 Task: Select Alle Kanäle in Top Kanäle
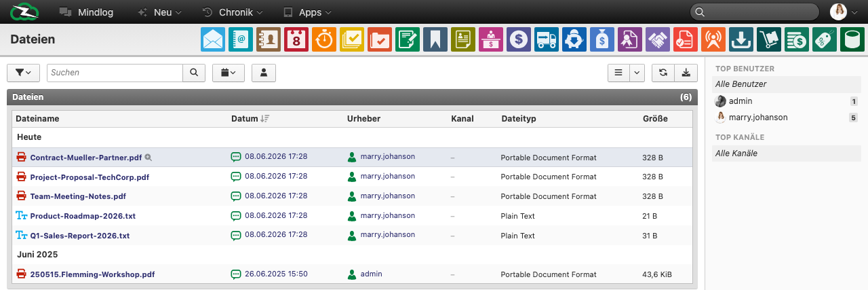tap(786, 153)
